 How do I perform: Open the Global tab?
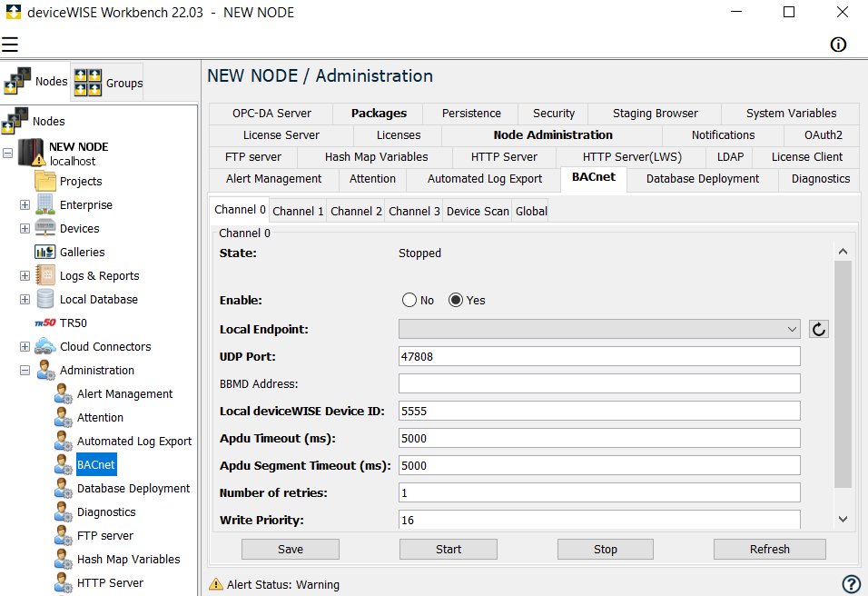(531, 211)
